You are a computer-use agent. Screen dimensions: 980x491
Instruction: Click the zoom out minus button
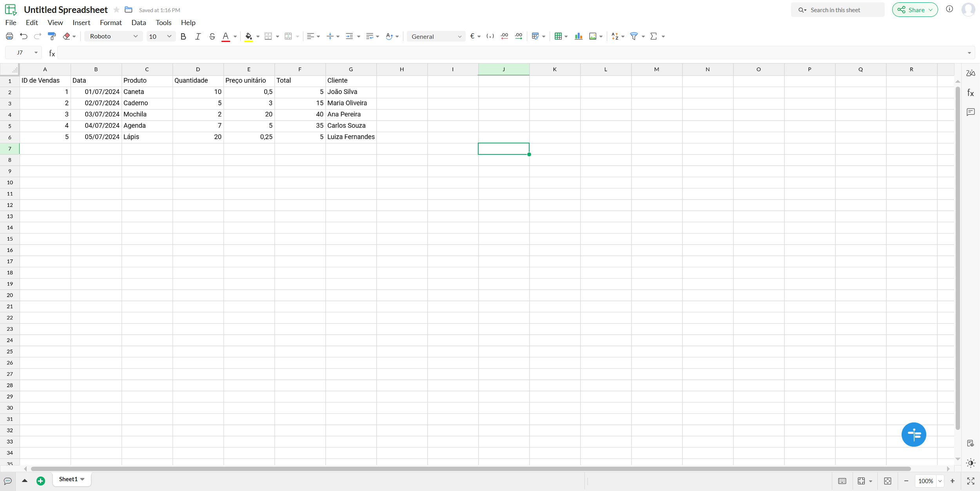click(x=906, y=481)
